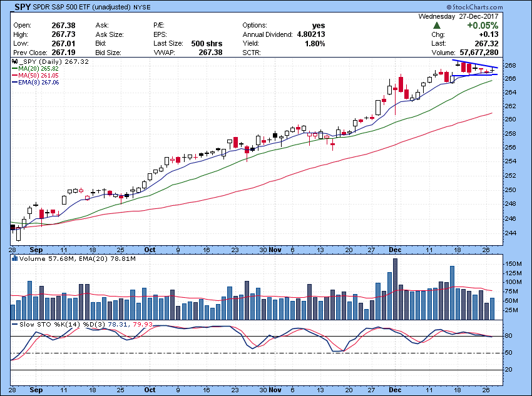Click the Volume value 57,677,280

tap(479, 52)
